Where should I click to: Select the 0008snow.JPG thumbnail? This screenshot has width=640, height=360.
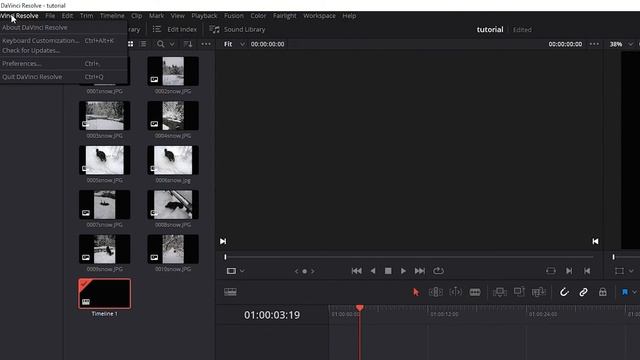tap(173, 204)
